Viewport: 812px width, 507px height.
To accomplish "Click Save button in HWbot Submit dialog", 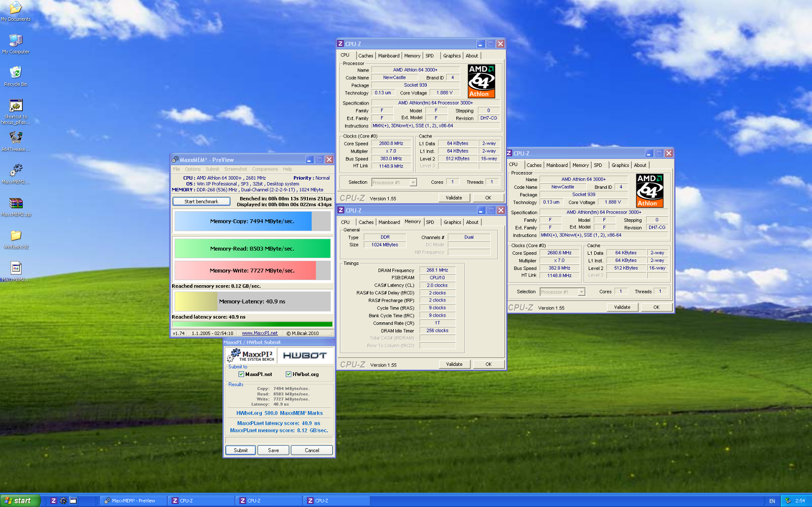I will (274, 450).
